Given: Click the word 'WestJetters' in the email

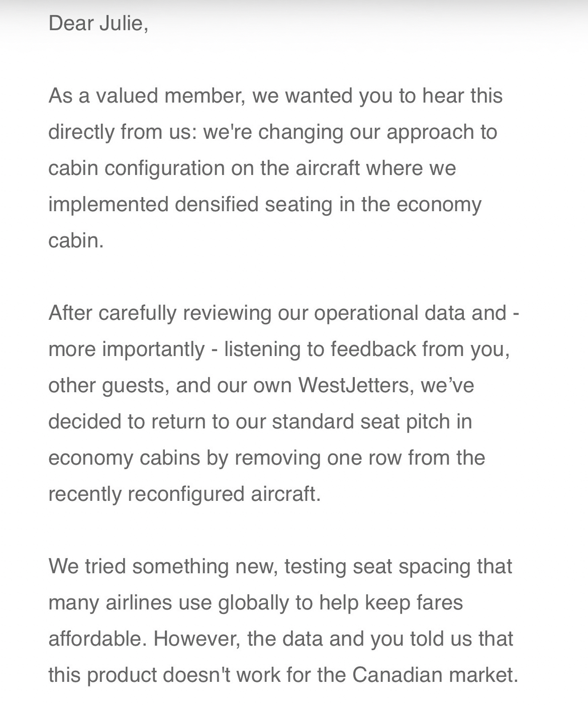Looking at the screenshot, I should 354,386.
